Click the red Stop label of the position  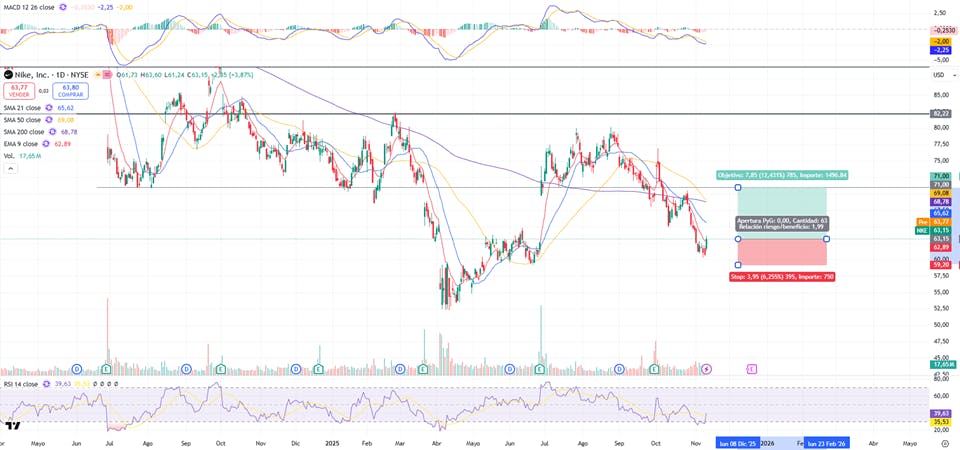coord(782,277)
